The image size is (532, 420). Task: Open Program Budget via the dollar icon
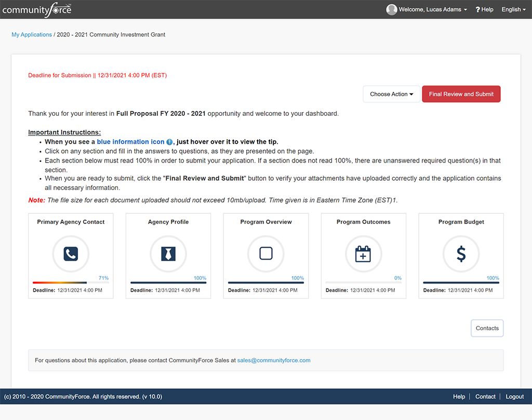click(x=461, y=254)
